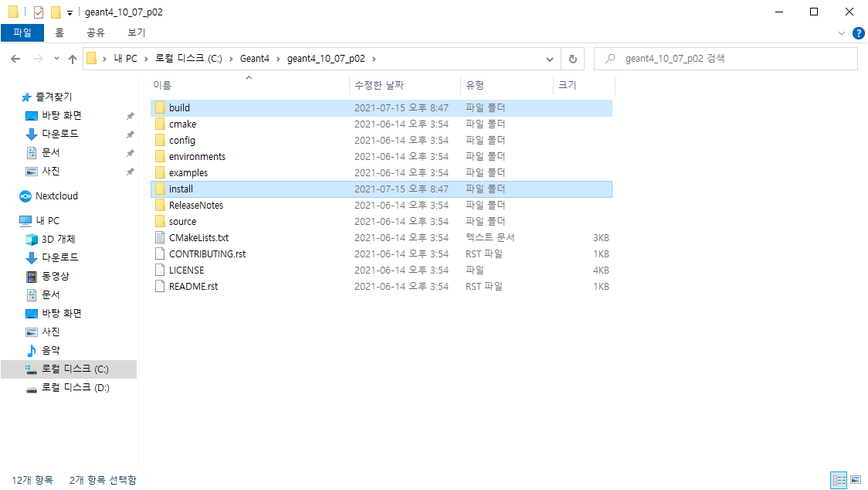
Task: Click the Nextcloud icon in navigation pane
Action: pos(25,196)
